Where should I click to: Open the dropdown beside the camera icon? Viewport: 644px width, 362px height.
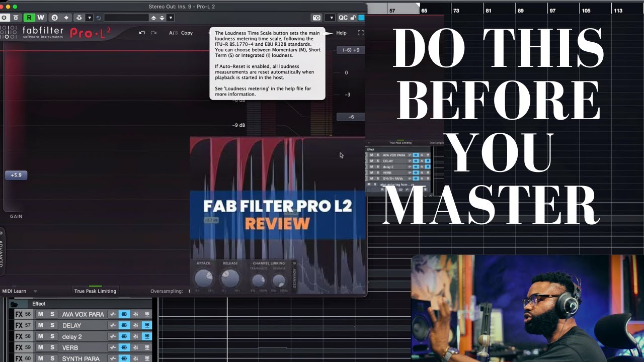pyautogui.click(x=331, y=18)
